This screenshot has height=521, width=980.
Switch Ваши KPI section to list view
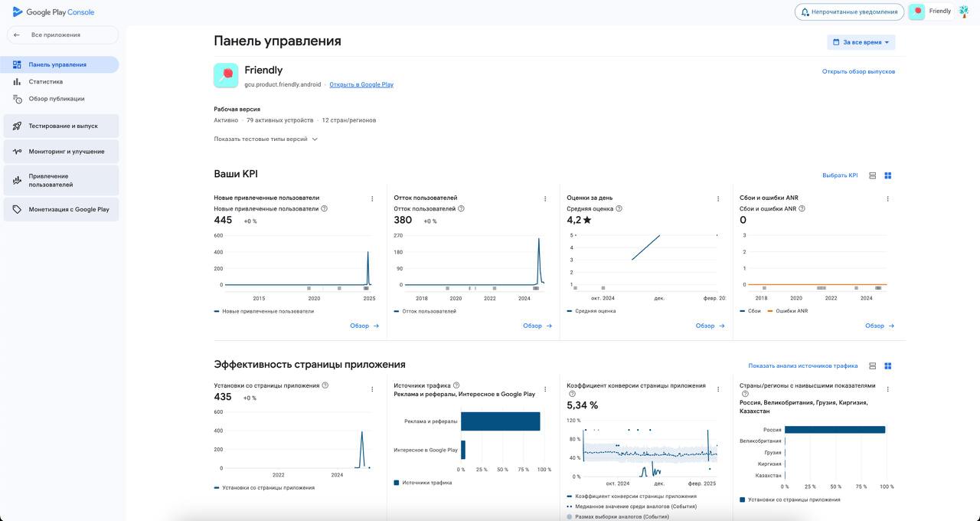pos(872,175)
